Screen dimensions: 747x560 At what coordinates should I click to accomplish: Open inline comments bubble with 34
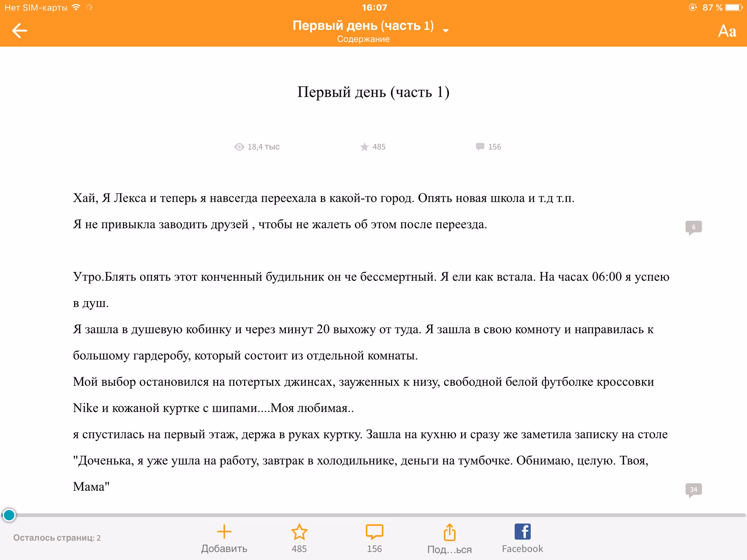click(x=693, y=490)
